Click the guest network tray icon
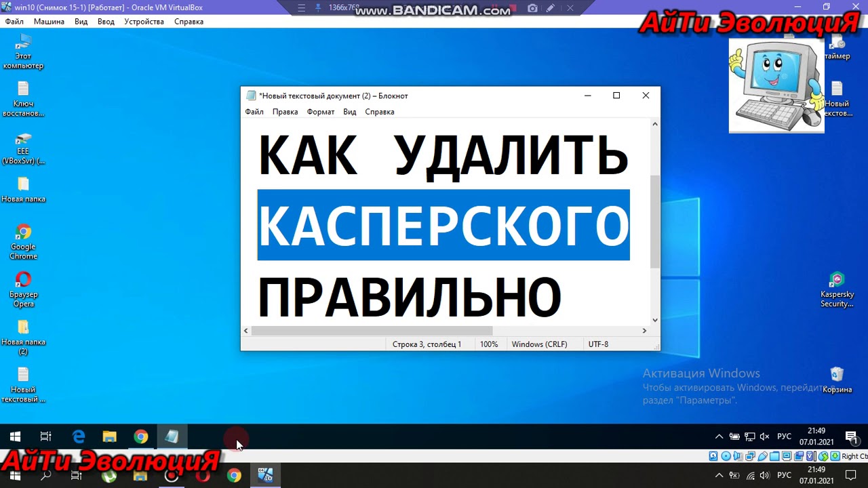This screenshot has width=868, height=488. click(x=750, y=436)
